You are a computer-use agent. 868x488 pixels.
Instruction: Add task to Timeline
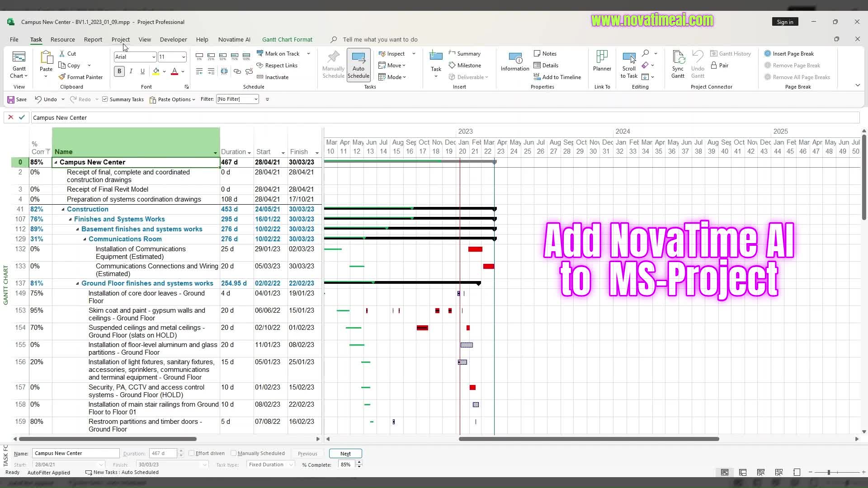click(x=557, y=77)
